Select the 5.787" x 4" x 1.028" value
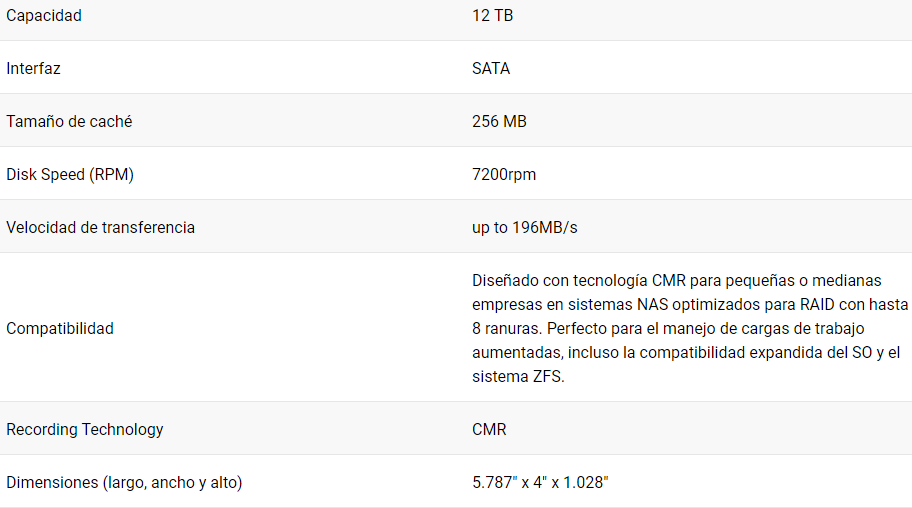This screenshot has height=508, width=912. pos(540,483)
